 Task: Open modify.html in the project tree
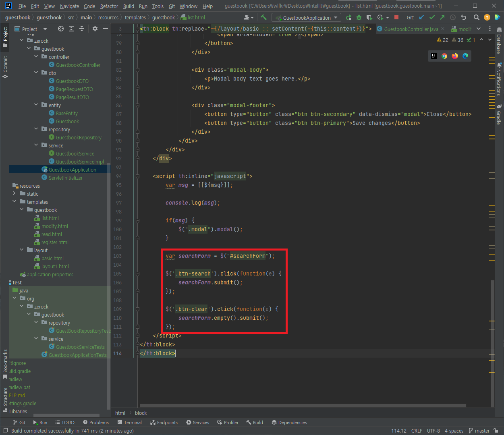click(x=55, y=226)
